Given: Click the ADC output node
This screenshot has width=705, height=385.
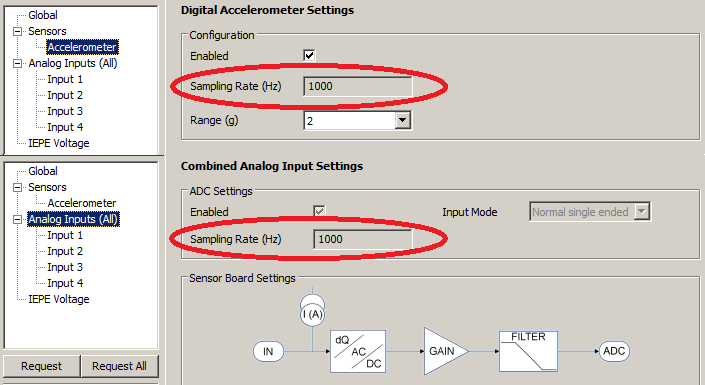Looking at the screenshot, I should (x=614, y=351).
